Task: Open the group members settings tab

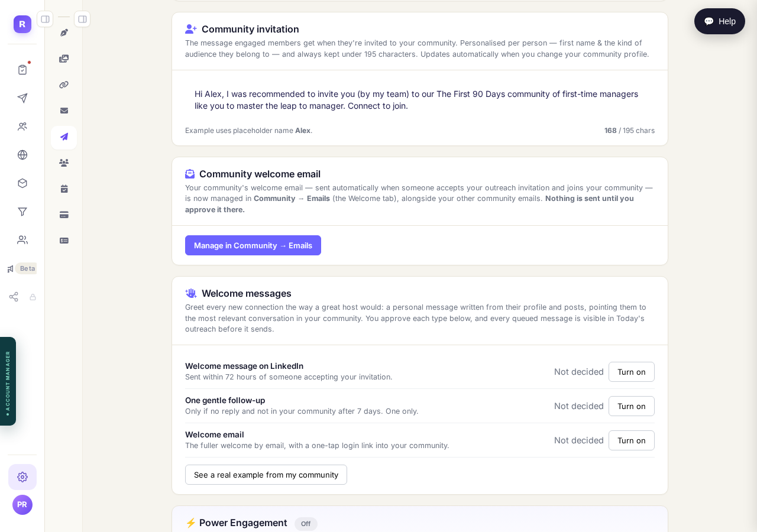Action: (64, 163)
